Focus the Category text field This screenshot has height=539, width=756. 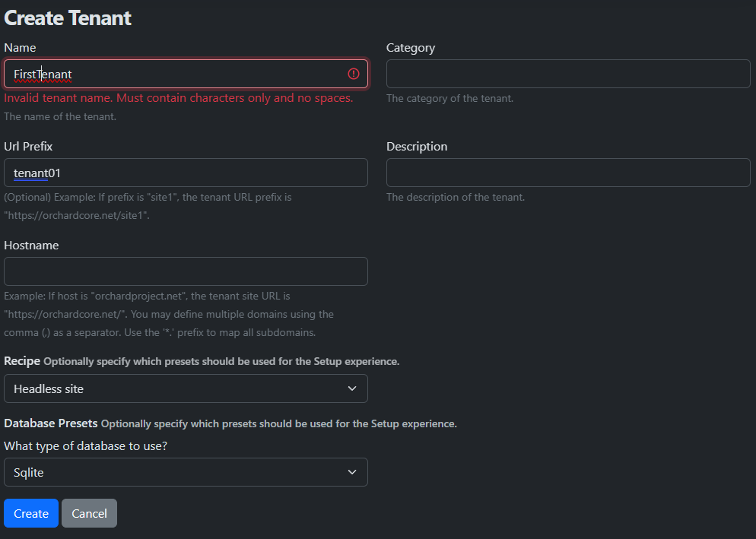click(568, 74)
